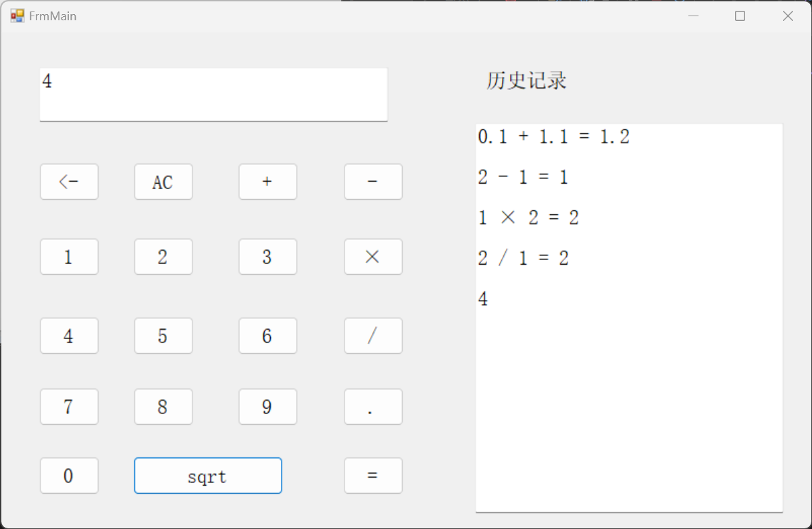Image resolution: width=812 pixels, height=529 pixels.
Task: Maximize the FrmMain window
Action: (x=740, y=16)
